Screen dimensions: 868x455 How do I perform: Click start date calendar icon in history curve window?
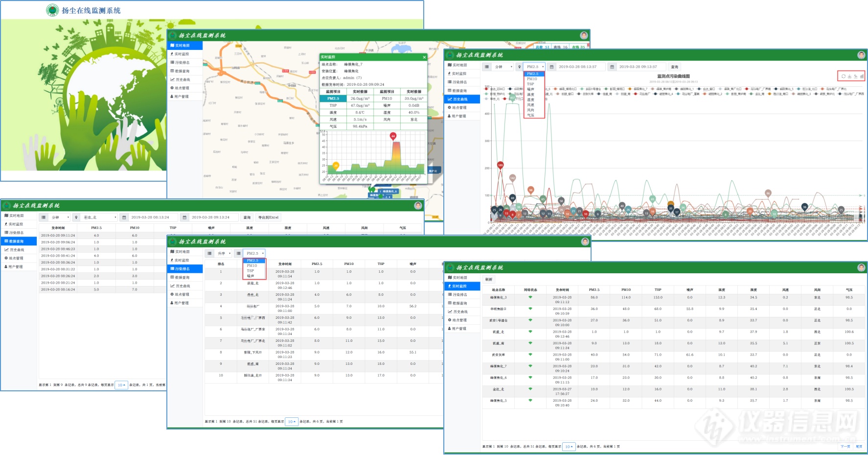coord(551,67)
